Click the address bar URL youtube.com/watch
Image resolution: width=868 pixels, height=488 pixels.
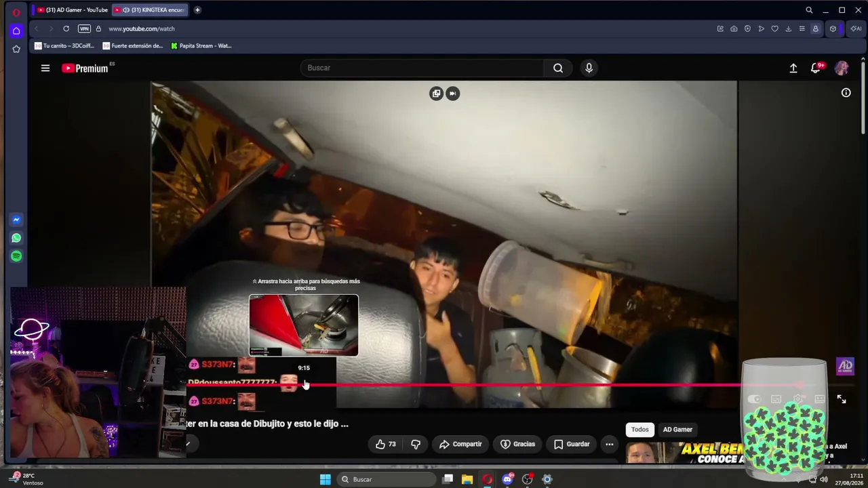tap(142, 28)
